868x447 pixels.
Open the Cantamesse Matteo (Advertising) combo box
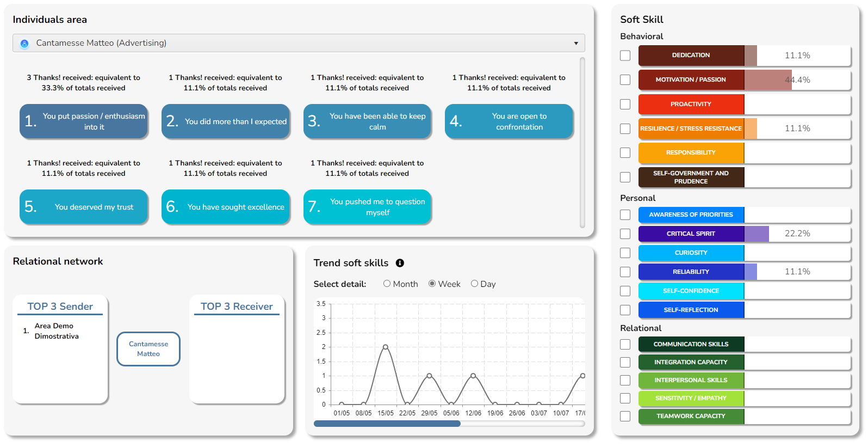[299, 43]
